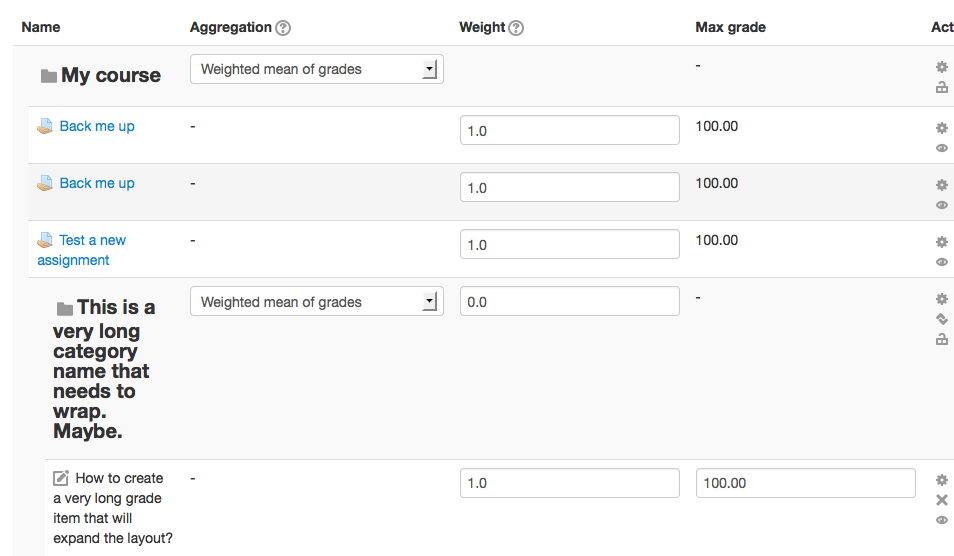This screenshot has width=954, height=556.
Task: Click the lock icon for My course
Action: tap(941, 88)
